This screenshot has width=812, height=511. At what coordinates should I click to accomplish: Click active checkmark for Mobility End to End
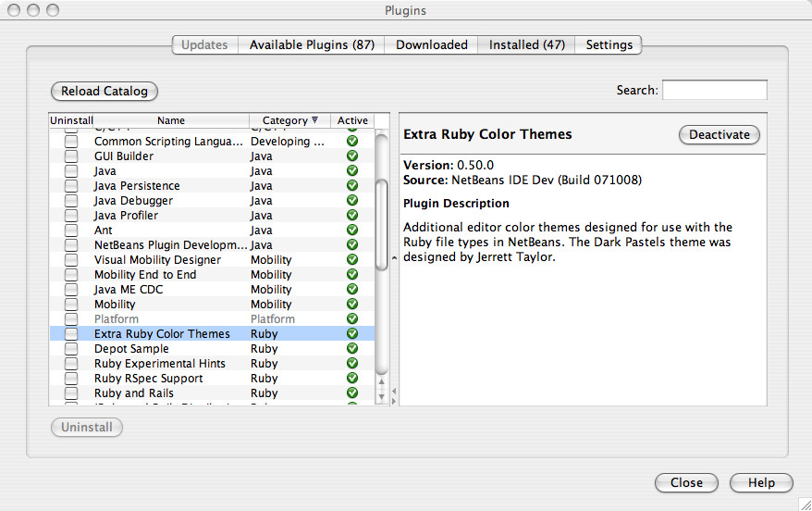(x=352, y=274)
